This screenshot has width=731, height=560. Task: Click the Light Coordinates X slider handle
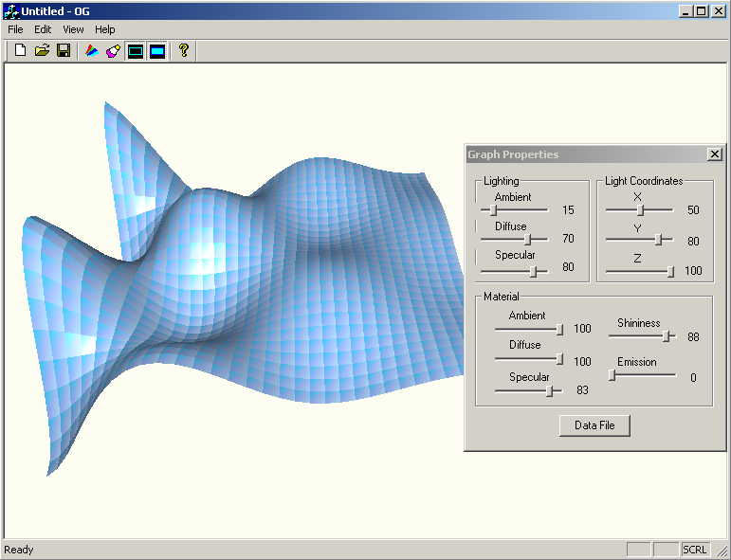tap(640, 210)
